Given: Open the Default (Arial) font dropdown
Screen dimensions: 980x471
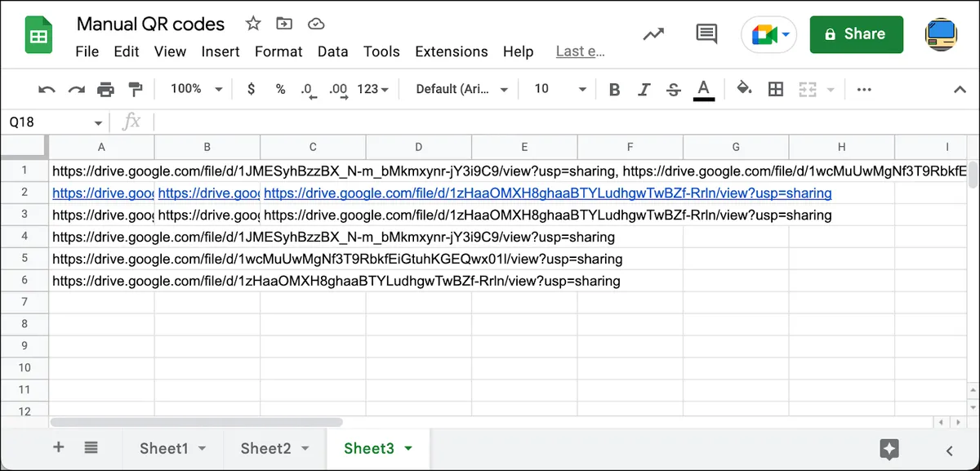Looking at the screenshot, I should coord(461,89).
